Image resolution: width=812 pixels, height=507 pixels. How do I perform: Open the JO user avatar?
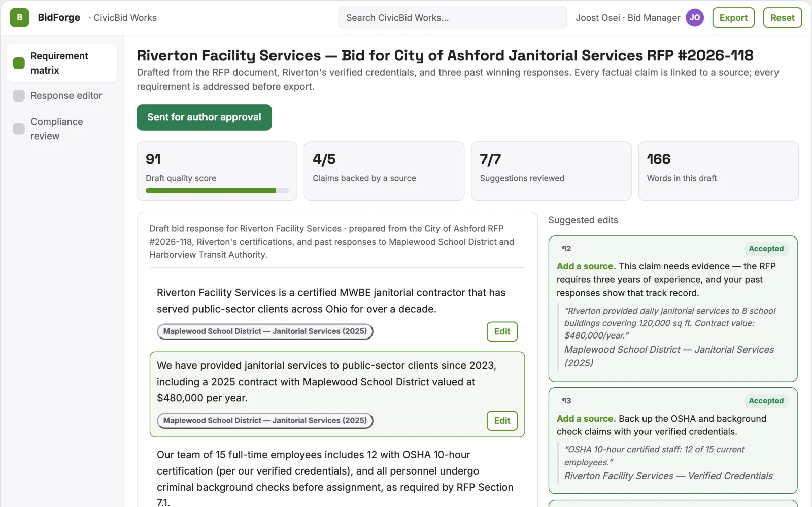tap(695, 18)
